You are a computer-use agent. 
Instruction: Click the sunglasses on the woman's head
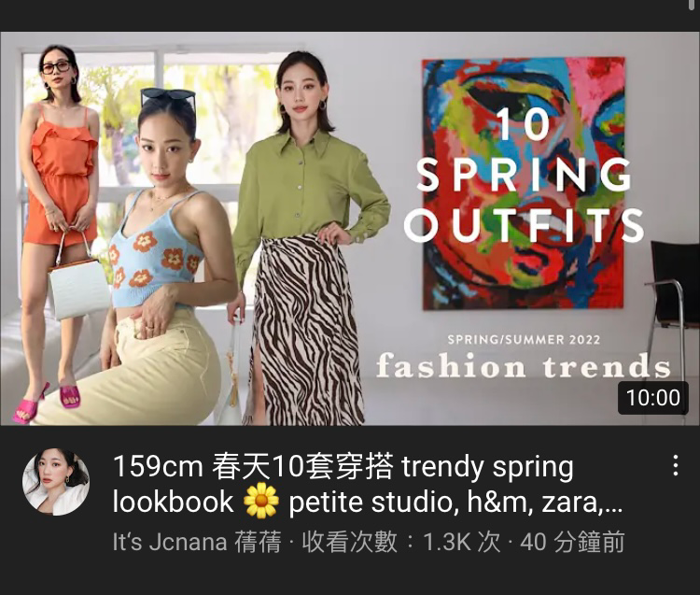[168, 97]
